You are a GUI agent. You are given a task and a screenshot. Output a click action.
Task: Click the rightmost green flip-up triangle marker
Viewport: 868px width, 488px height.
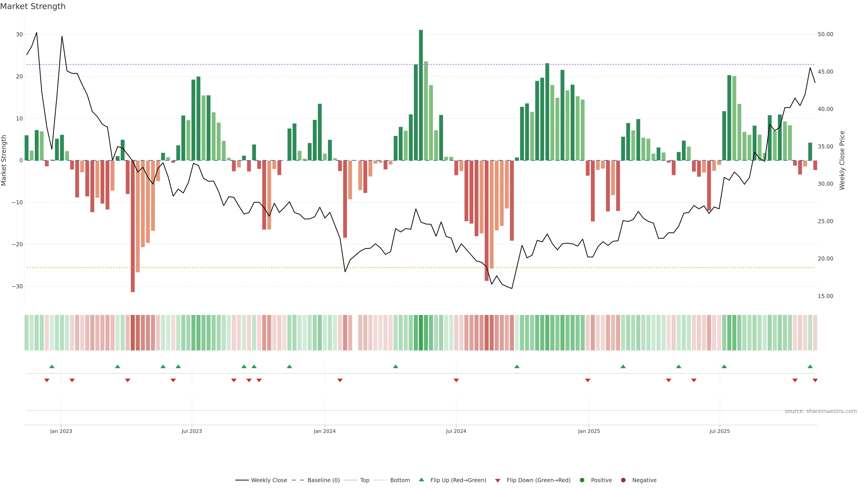click(x=810, y=366)
